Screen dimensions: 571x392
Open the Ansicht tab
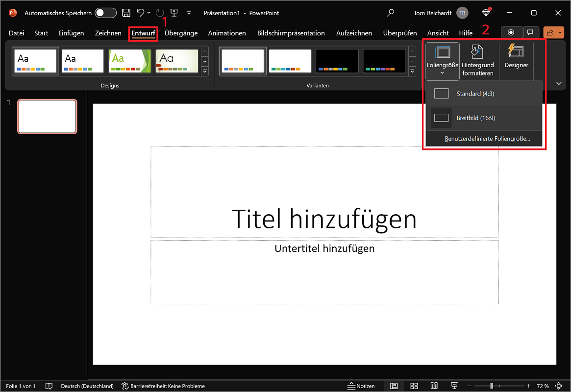(438, 33)
